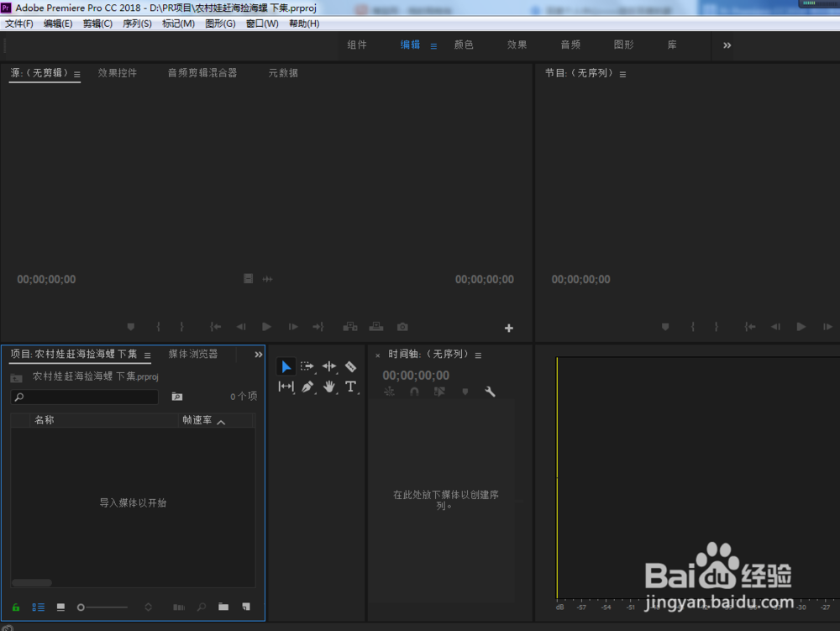Click the Export Frame camera icon
Image resolution: width=840 pixels, height=631 pixels.
point(402,327)
